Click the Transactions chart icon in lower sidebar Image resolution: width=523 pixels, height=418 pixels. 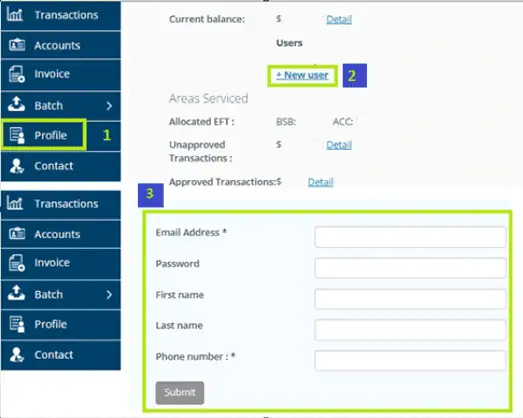[x=15, y=203]
